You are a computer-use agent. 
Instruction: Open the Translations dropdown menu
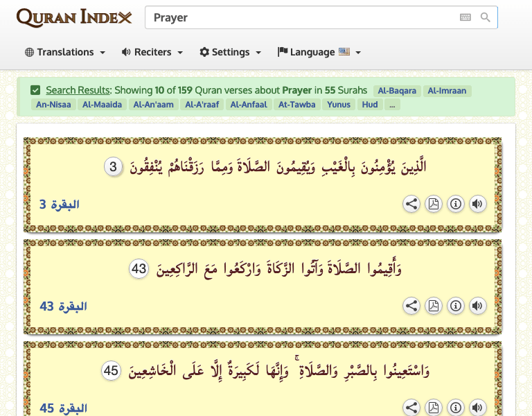(x=65, y=52)
